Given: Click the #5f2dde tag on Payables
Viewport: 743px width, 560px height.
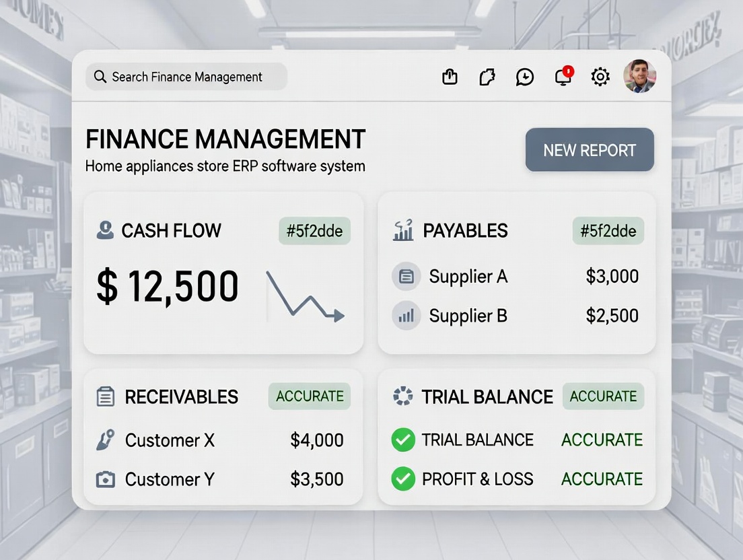Looking at the screenshot, I should click(608, 231).
